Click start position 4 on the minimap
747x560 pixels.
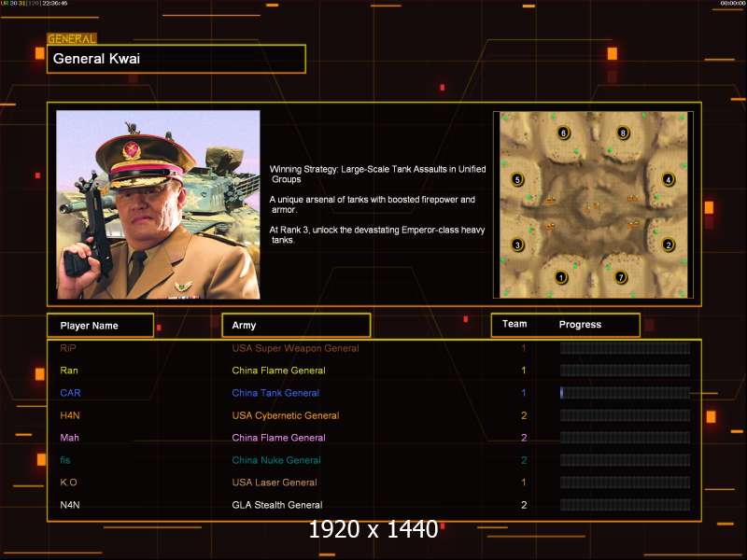coord(669,179)
